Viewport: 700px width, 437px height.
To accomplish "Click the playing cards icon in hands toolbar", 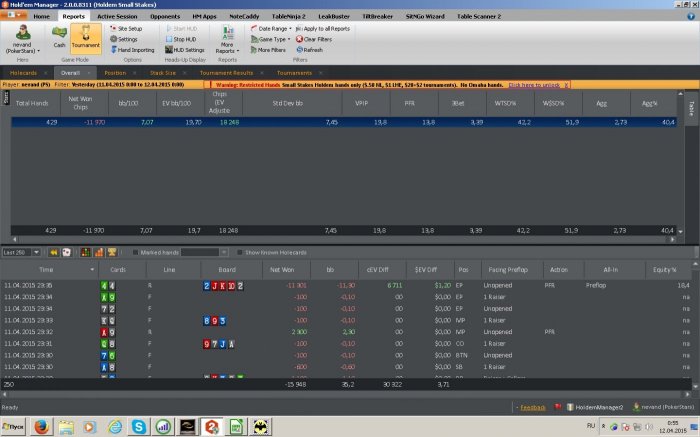I will tap(67, 253).
